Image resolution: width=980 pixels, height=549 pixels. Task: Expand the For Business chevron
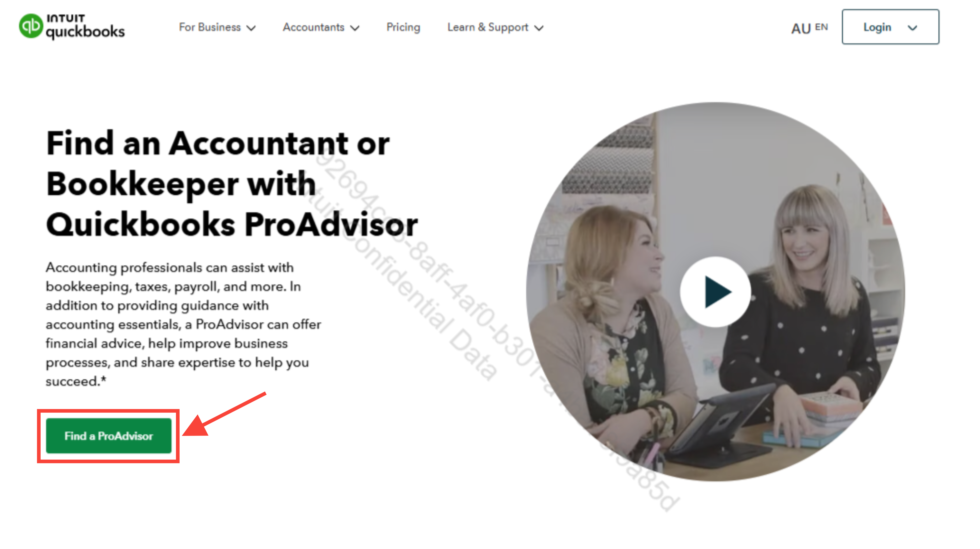(251, 28)
